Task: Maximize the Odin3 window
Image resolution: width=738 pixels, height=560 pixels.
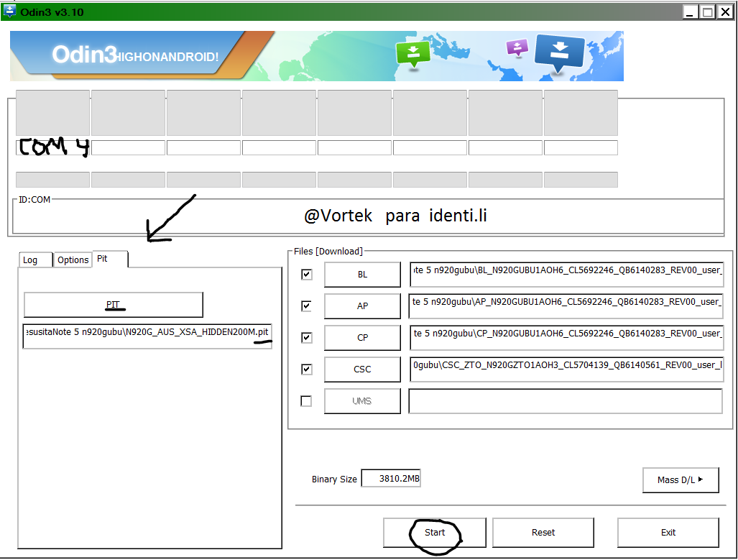Action: 707,12
